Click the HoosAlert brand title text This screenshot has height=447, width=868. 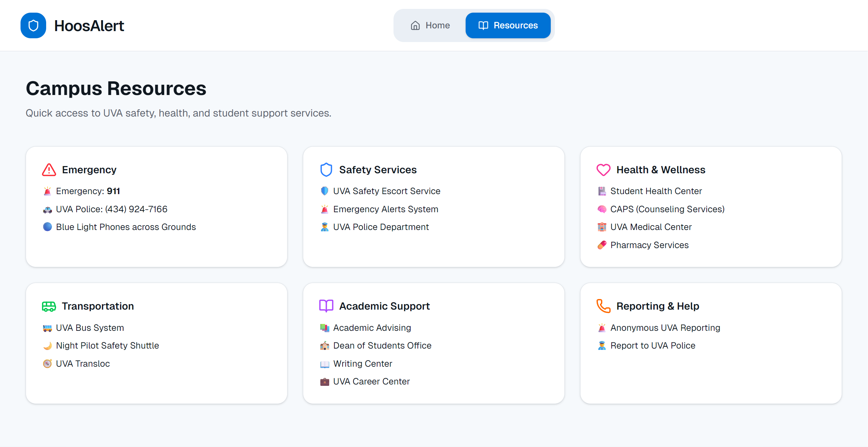(89, 26)
